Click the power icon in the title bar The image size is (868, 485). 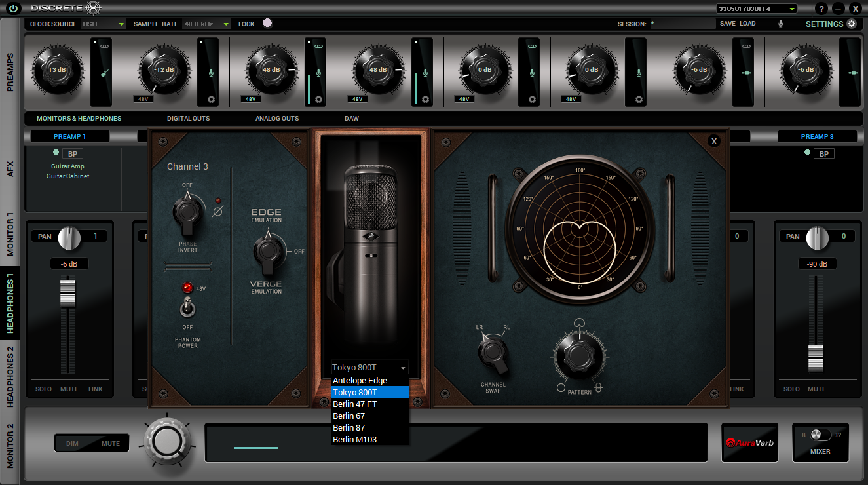12,9
